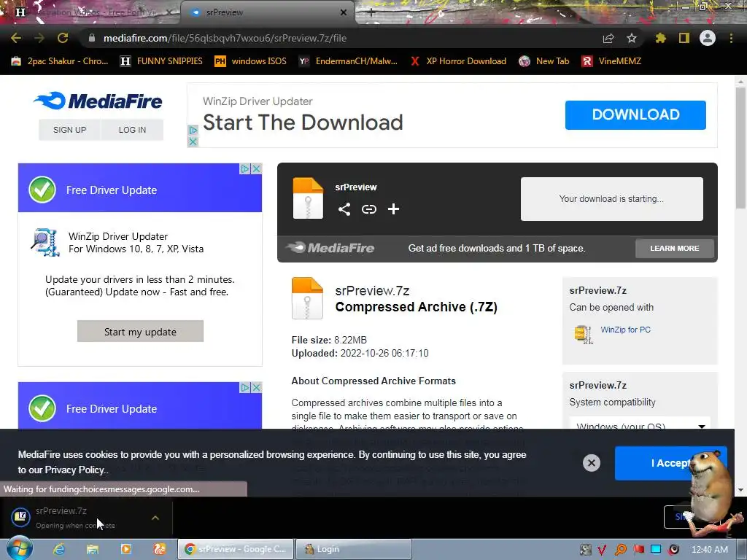Click the WinZip for PC icon
Image resolution: width=747 pixels, height=560 pixels.
583,334
